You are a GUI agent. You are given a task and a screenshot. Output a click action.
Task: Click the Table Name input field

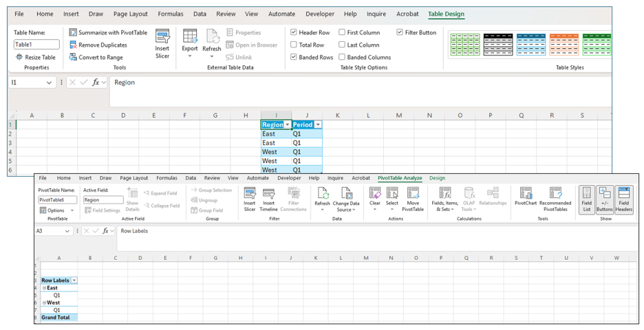36,44
